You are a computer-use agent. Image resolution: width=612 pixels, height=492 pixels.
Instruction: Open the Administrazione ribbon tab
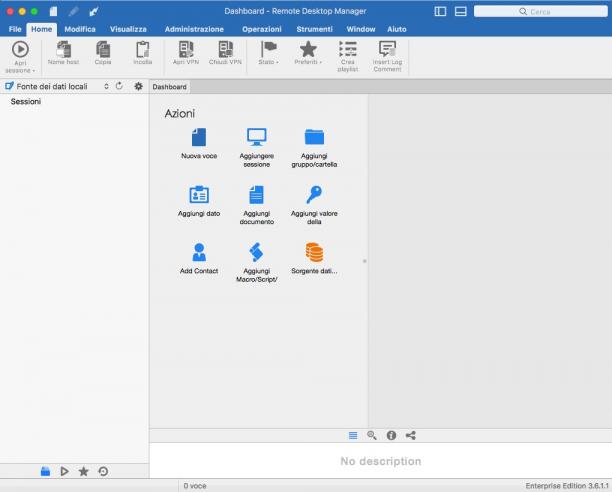pos(194,29)
